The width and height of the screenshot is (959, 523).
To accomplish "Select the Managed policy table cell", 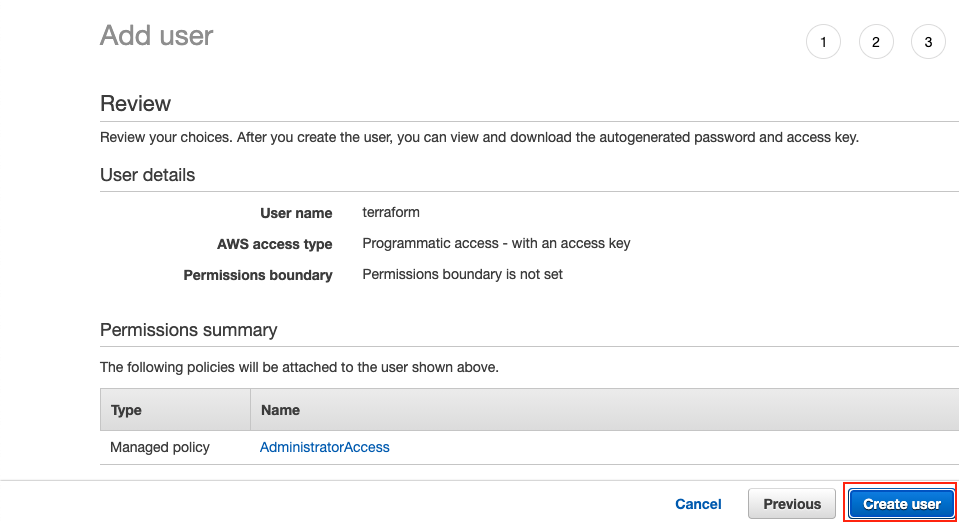I will pyautogui.click(x=160, y=447).
